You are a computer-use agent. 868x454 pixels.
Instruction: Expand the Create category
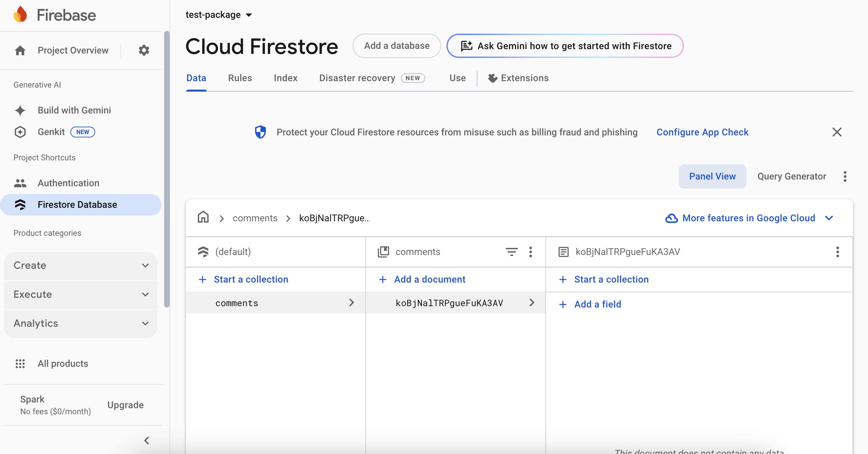click(81, 265)
